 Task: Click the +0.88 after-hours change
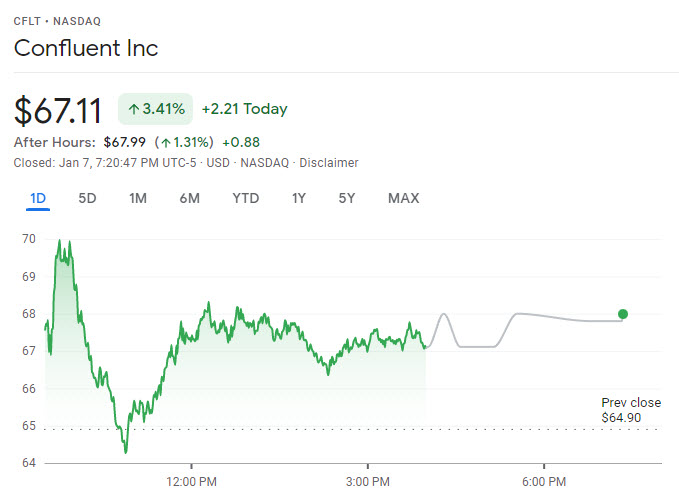(x=241, y=142)
